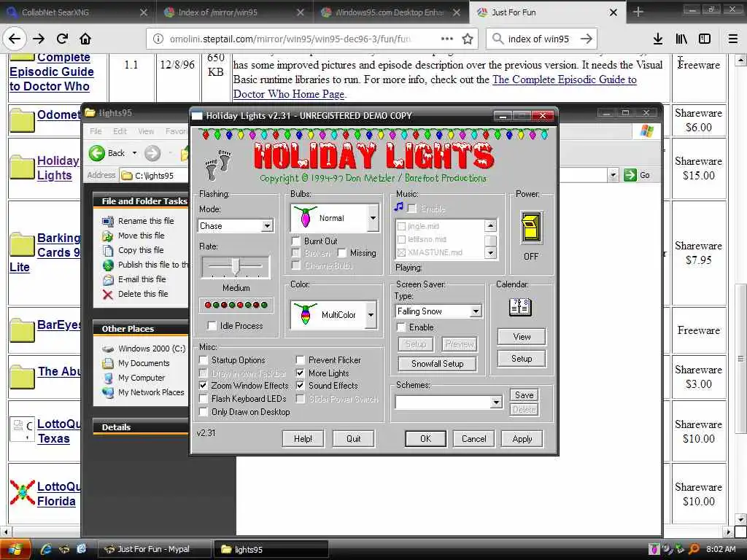This screenshot has width=747, height=560.
Task: Open Edit menu in lights95 window
Action: [120, 131]
